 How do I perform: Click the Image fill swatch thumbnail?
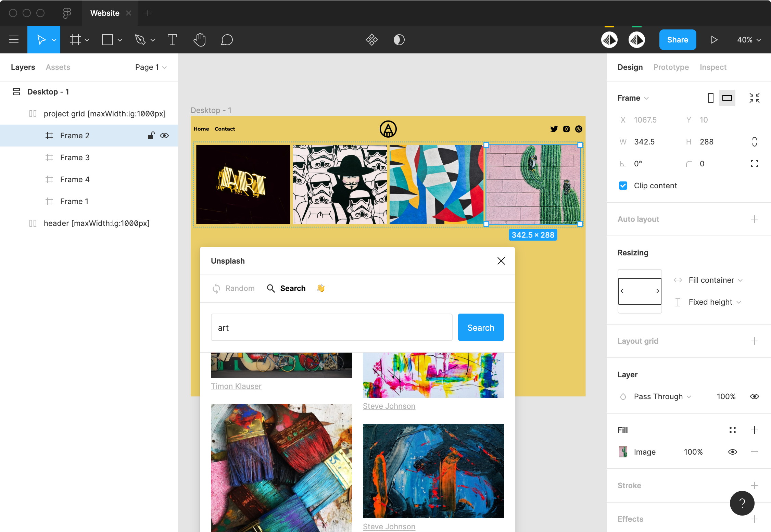click(623, 452)
